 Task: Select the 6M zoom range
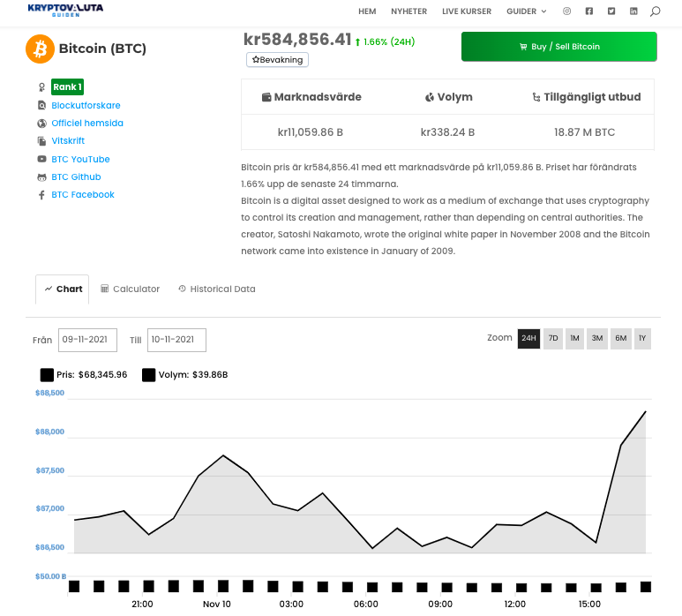coord(620,339)
